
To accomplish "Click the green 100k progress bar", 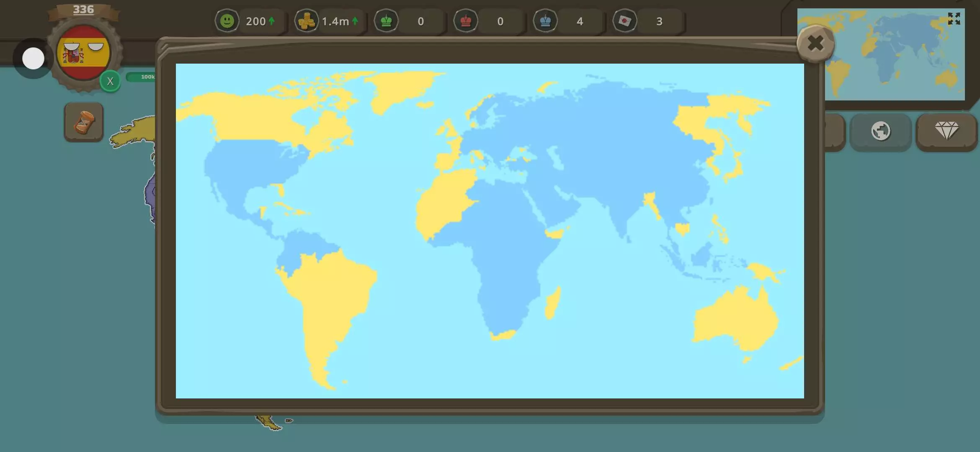I will click(x=141, y=77).
